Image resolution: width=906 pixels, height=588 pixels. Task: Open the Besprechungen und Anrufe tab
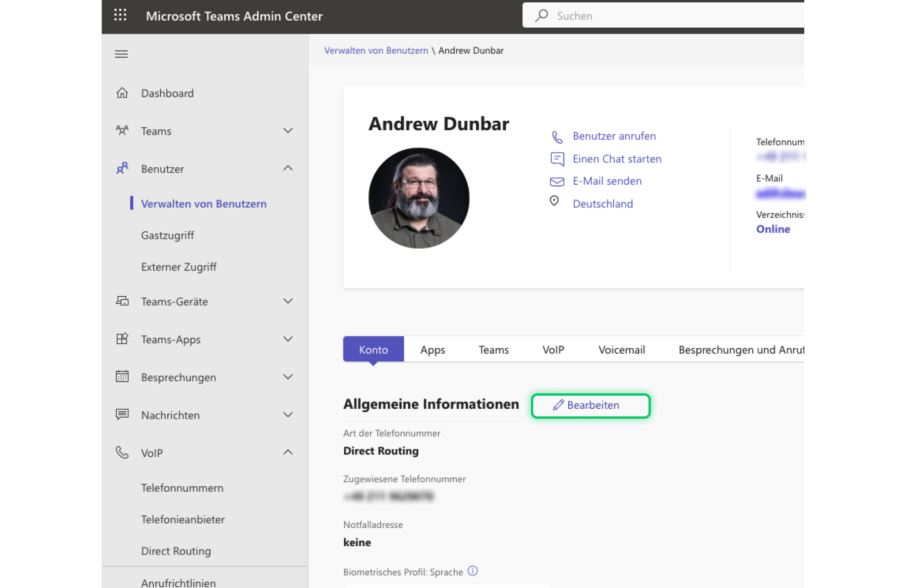coord(741,350)
